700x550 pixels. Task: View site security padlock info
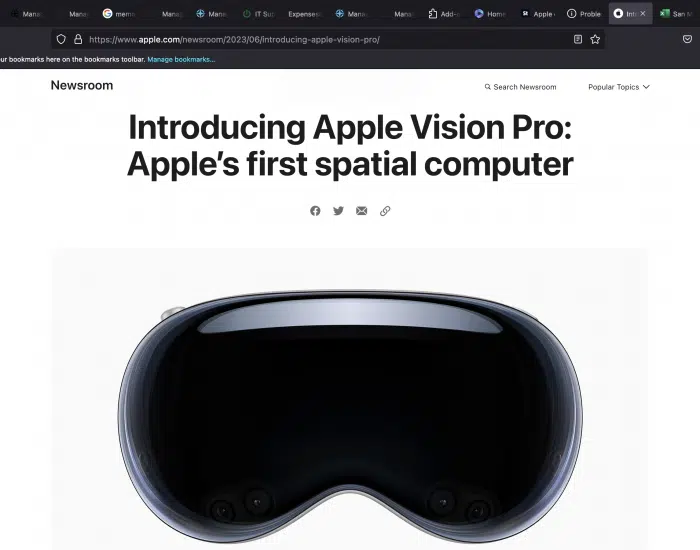click(78, 39)
